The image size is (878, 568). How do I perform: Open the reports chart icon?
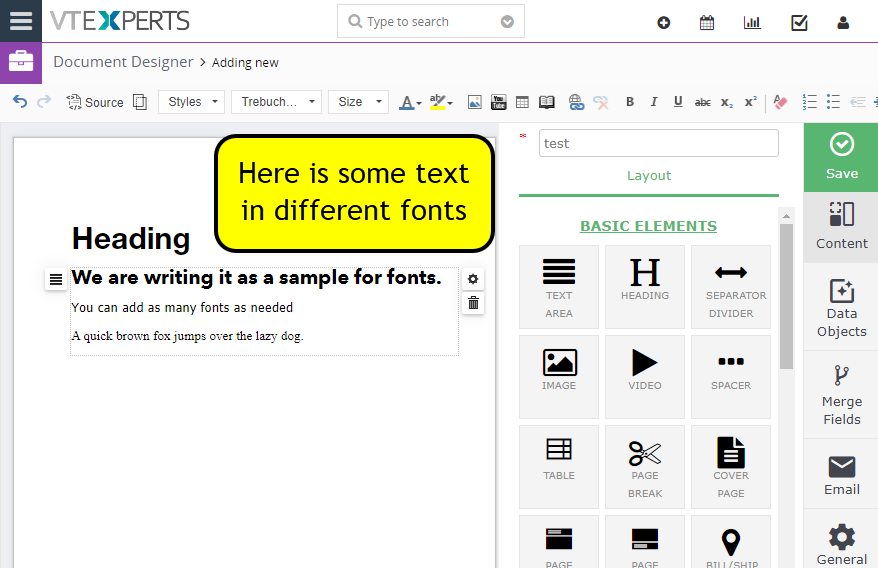tap(752, 22)
